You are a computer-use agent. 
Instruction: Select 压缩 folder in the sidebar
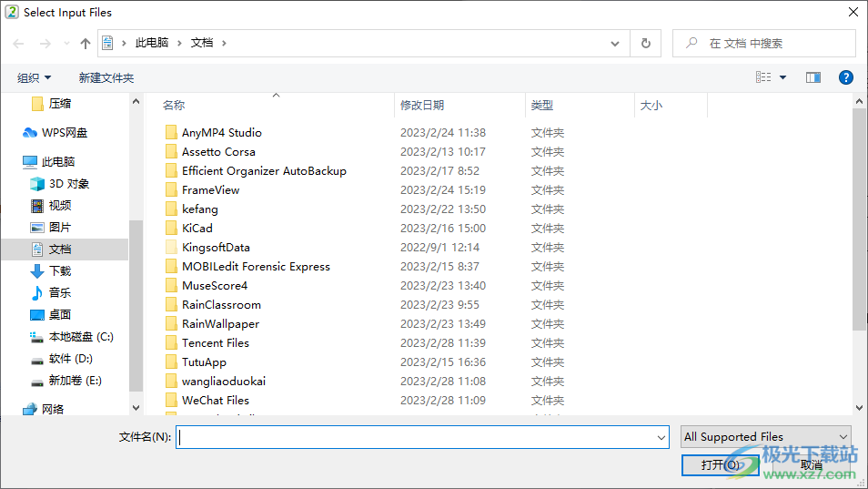[x=52, y=104]
